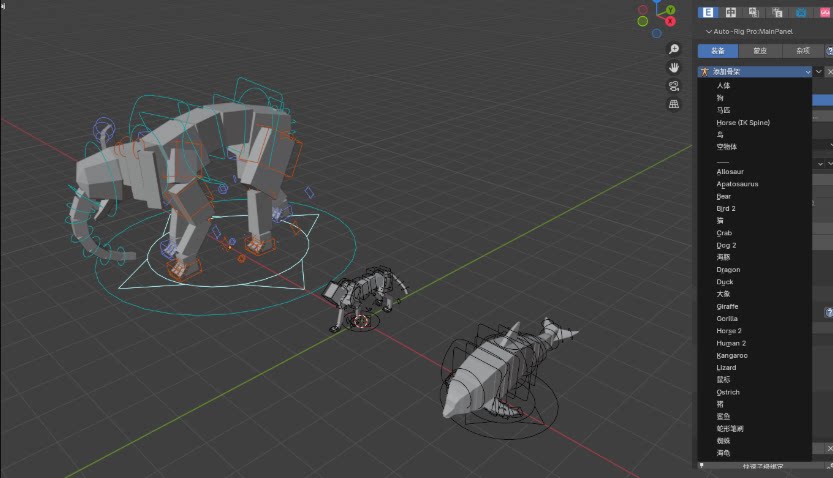
Task: Open the 杂项 tab
Action: [x=803, y=51]
